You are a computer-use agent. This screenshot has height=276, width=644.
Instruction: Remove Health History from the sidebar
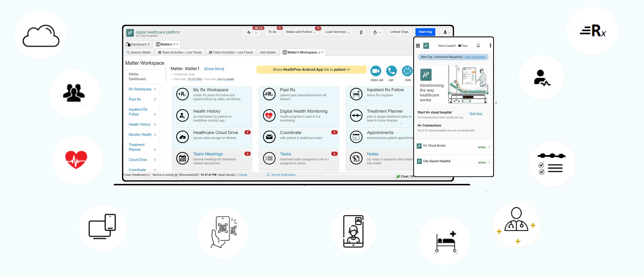tap(155, 125)
